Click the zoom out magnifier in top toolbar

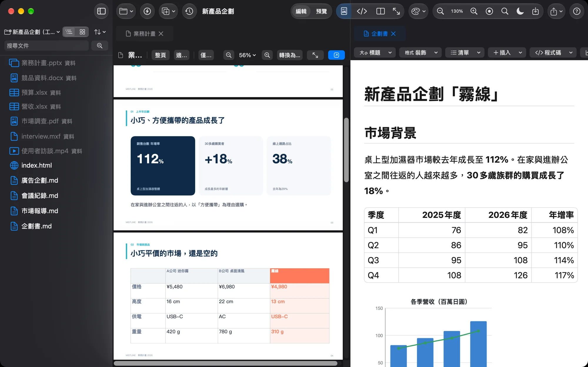[x=440, y=11]
